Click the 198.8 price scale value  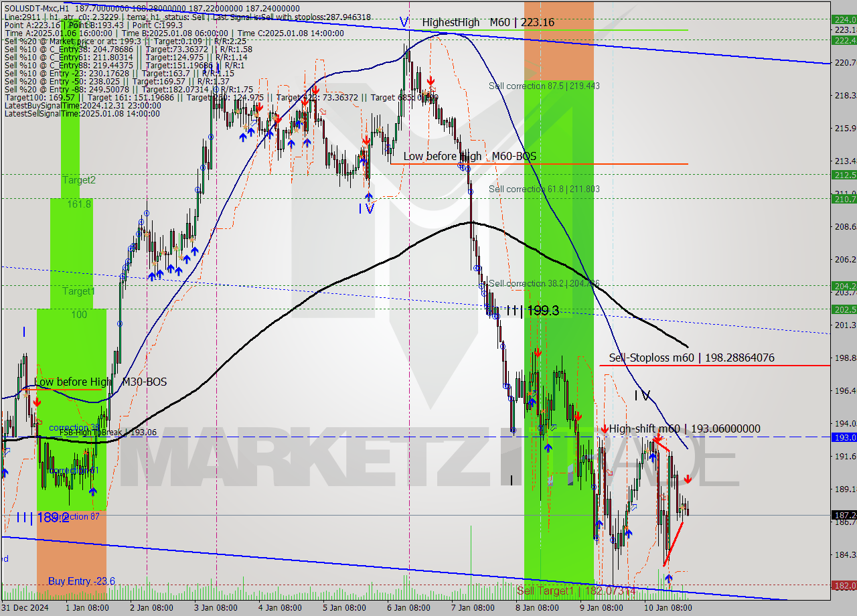coord(845,358)
